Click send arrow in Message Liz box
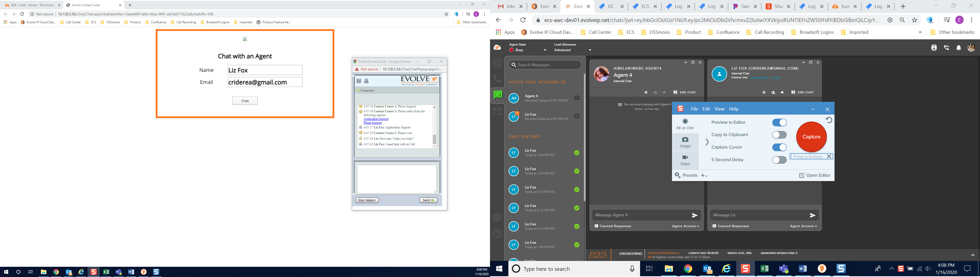The height and width of the screenshot is (277, 980). pyautogui.click(x=813, y=215)
